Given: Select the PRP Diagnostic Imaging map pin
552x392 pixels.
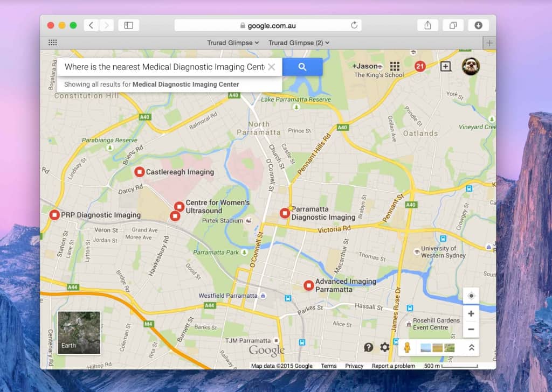Looking at the screenshot, I should (x=54, y=215).
